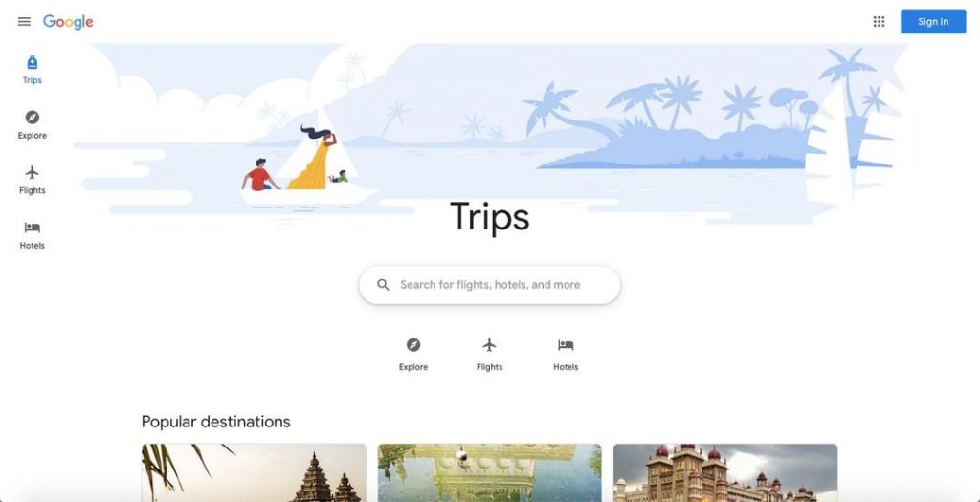The height and width of the screenshot is (502, 980).
Task: Open the hamburger main menu
Action: (24, 22)
